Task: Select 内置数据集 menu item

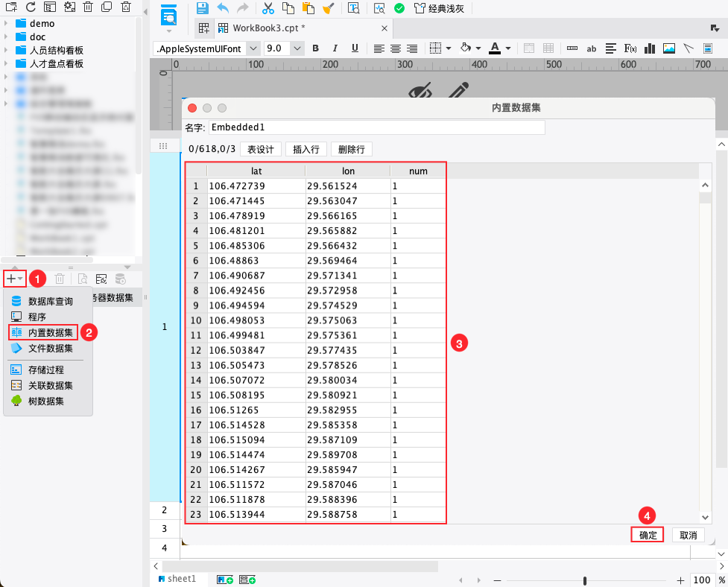Action: click(43, 332)
